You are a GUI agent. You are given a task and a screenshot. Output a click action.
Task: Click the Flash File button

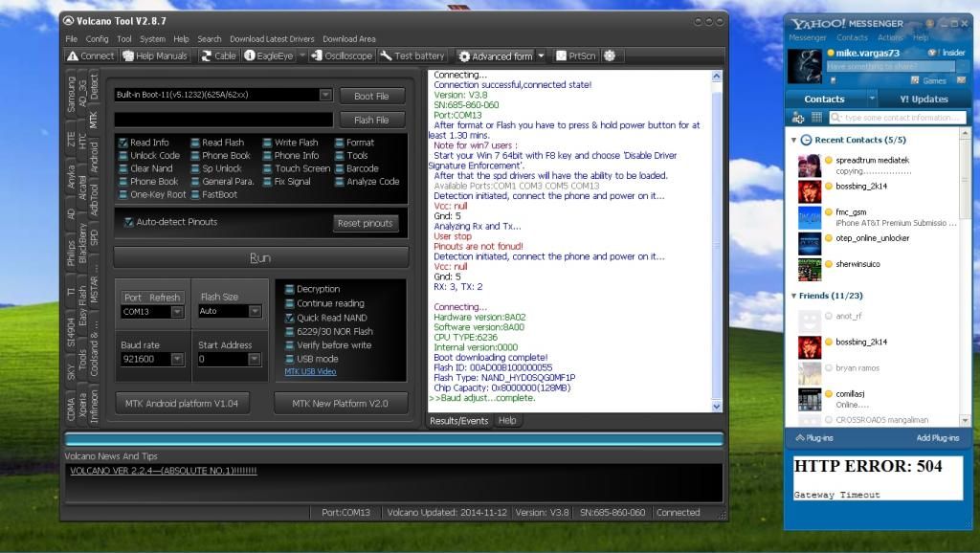click(372, 120)
